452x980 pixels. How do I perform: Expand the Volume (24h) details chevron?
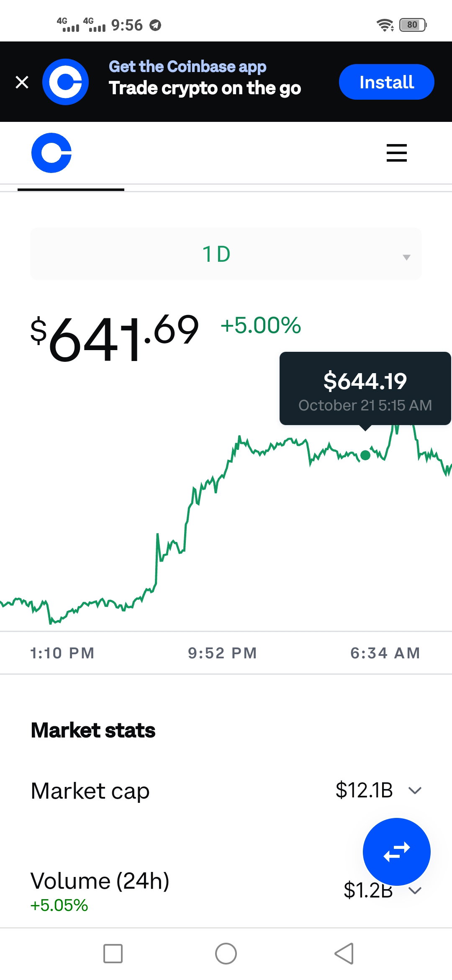click(415, 890)
